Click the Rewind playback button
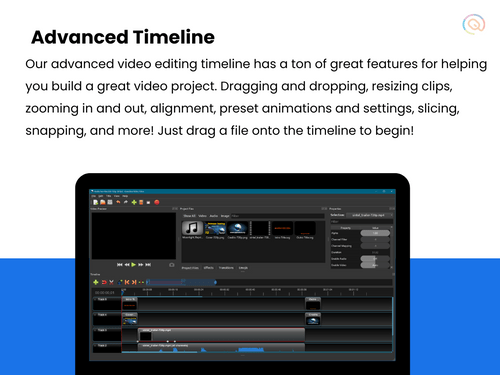 click(x=127, y=265)
